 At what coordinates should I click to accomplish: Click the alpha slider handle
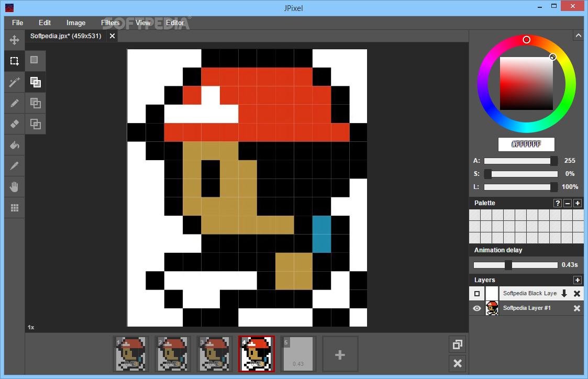coord(553,161)
